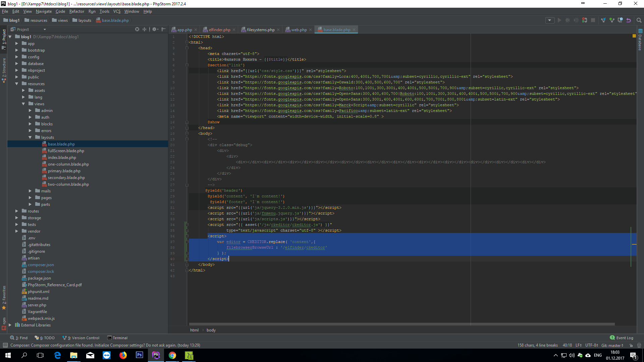
Task: Open the Refactor menu
Action: [77, 11]
